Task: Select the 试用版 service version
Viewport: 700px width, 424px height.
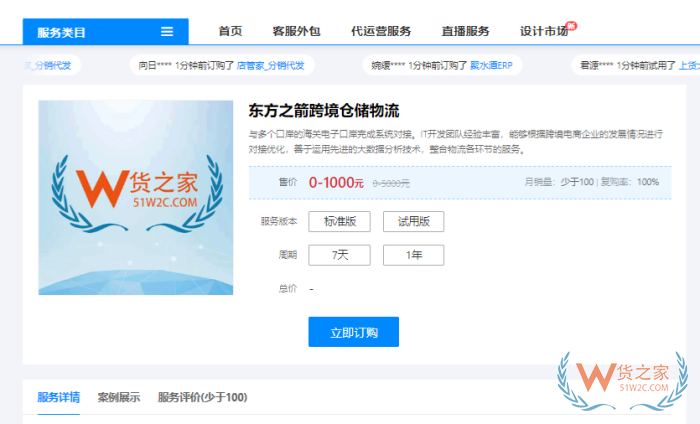Action: tap(413, 221)
